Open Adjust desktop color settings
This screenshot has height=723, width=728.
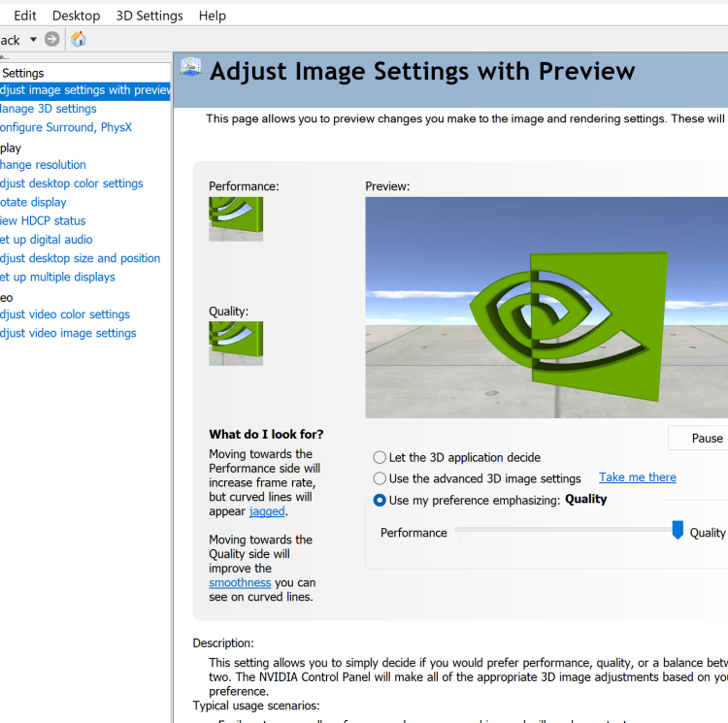click(72, 183)
